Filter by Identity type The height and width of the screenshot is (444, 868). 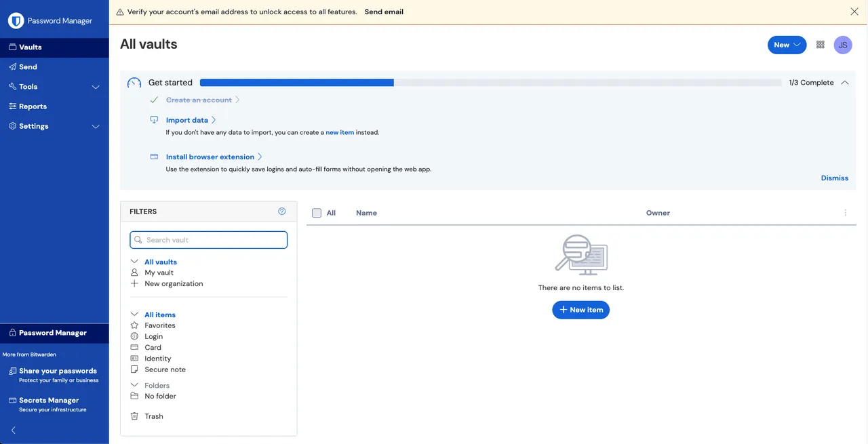(158, 359)
